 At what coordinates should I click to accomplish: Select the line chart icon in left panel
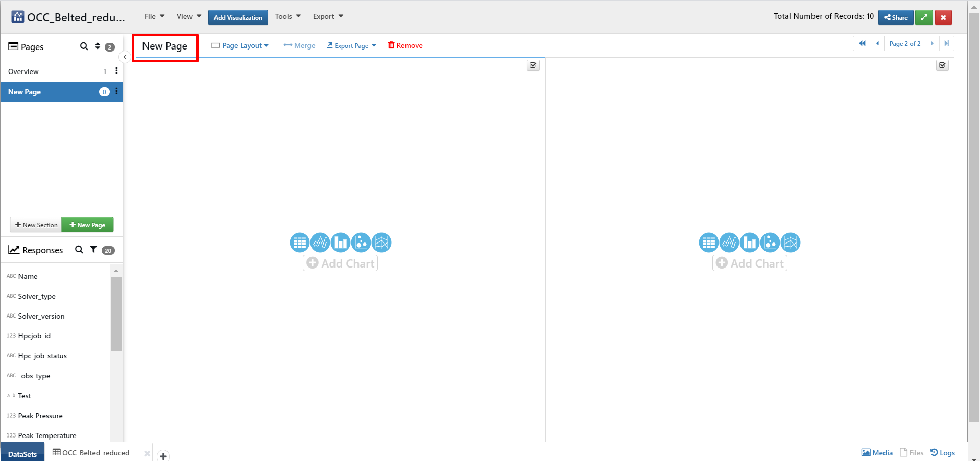(320, 242)
